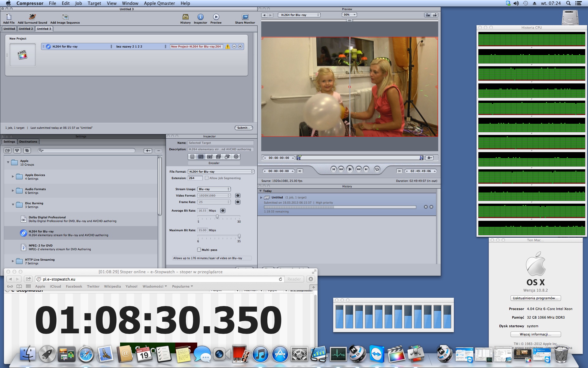Image resolution: width=588 pixels, height=368 pixels.
Task: Collapse the Disc Burning folder
Action: tap(13, 205)
